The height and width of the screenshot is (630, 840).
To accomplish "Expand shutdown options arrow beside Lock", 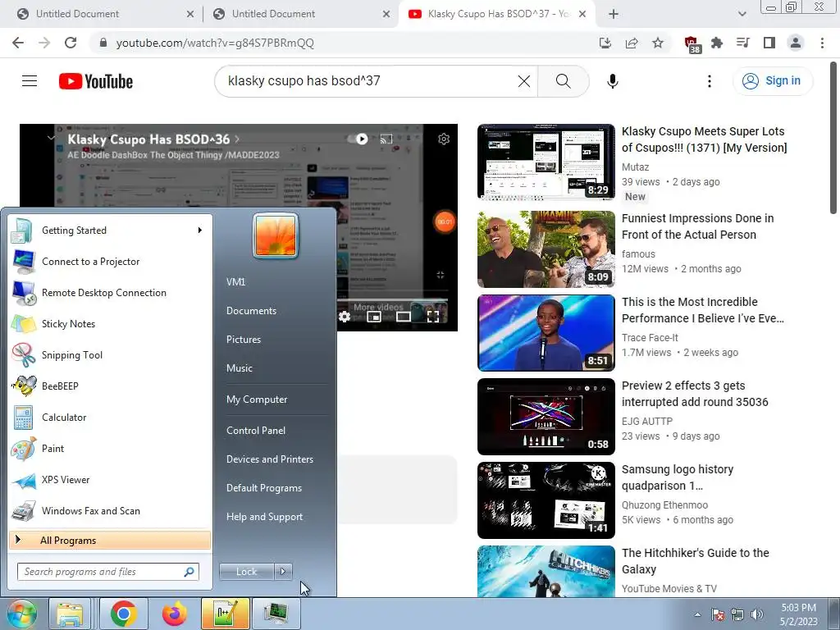I will (283, 572).
